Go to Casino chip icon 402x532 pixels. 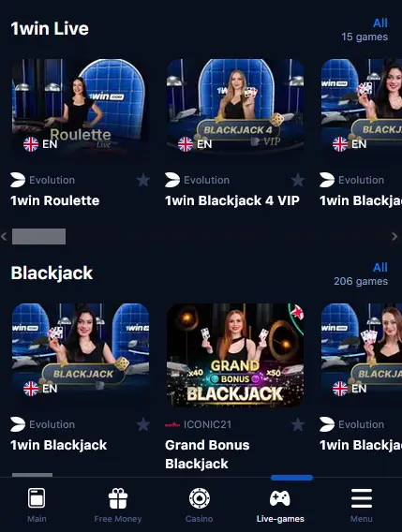coord(200,498)
